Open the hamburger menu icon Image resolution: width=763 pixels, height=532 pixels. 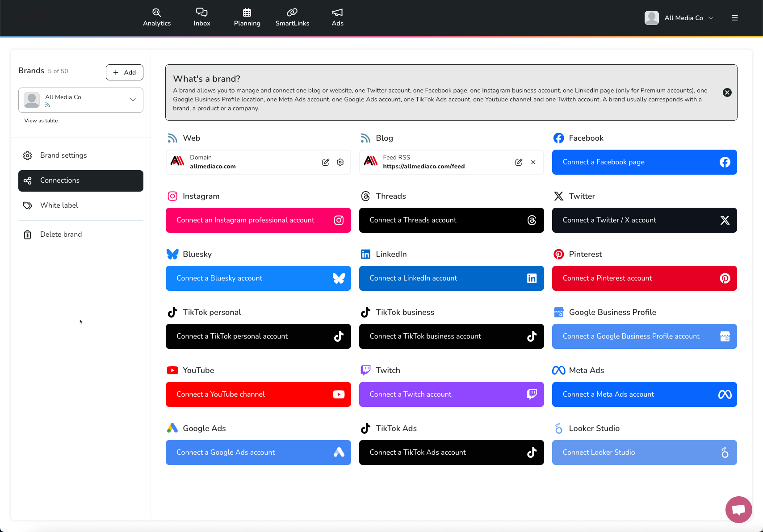pyautogui.click(x=734, y=18)
